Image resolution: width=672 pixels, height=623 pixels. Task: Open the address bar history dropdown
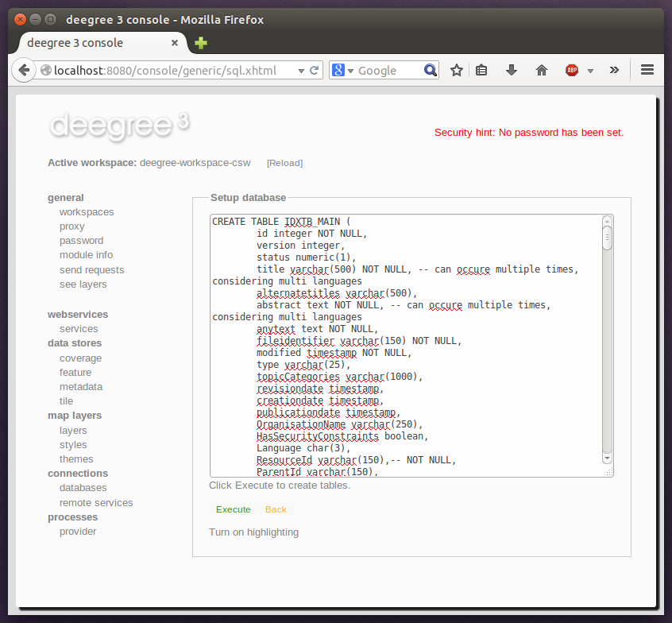301,70
